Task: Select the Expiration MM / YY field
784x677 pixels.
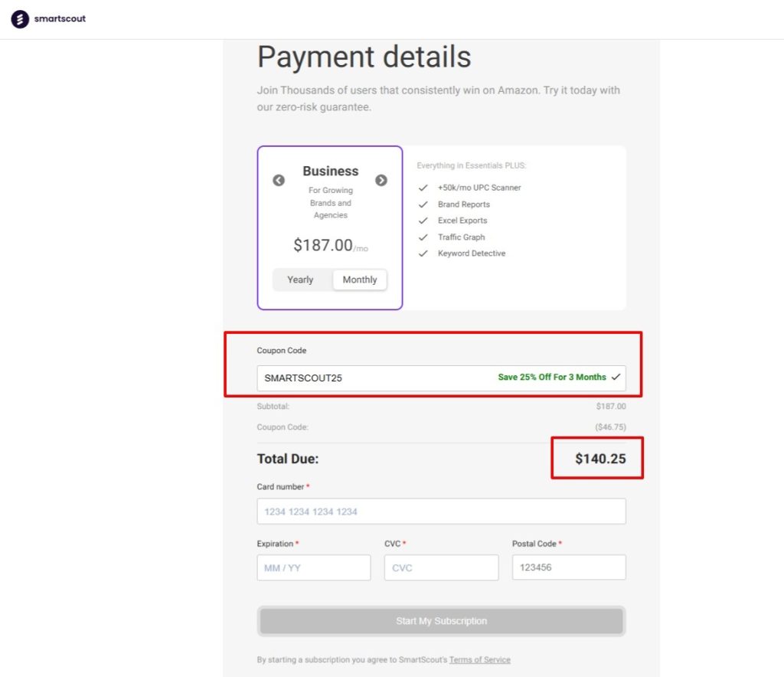Action: 313,567
